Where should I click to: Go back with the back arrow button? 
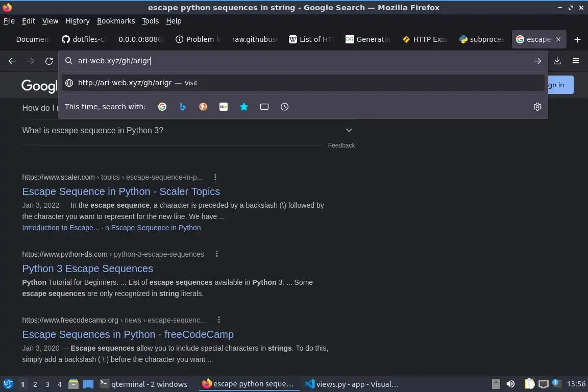pyautogui.click(x=12, y=61)
